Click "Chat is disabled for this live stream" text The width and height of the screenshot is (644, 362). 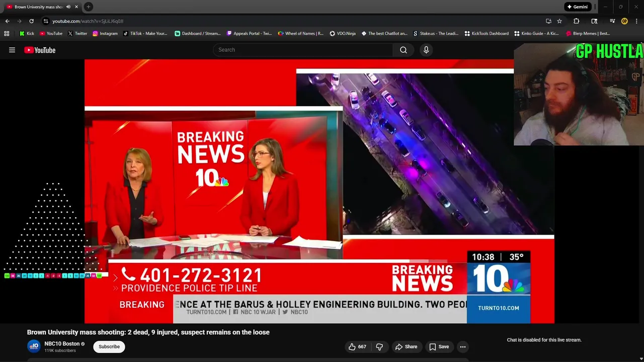point(544,340)
